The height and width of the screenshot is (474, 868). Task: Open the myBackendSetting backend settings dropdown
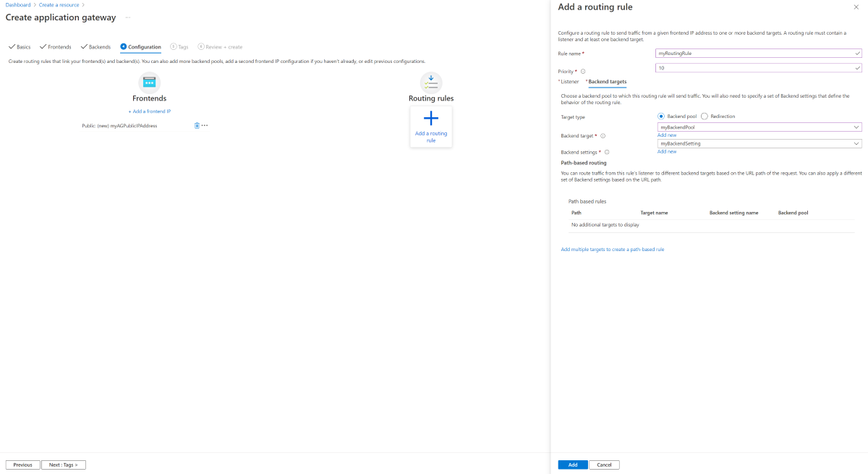point(759,143)
